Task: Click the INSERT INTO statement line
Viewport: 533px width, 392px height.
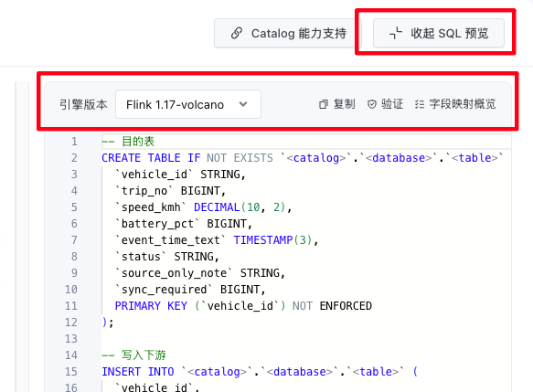Action: click(x=260, y=372)
